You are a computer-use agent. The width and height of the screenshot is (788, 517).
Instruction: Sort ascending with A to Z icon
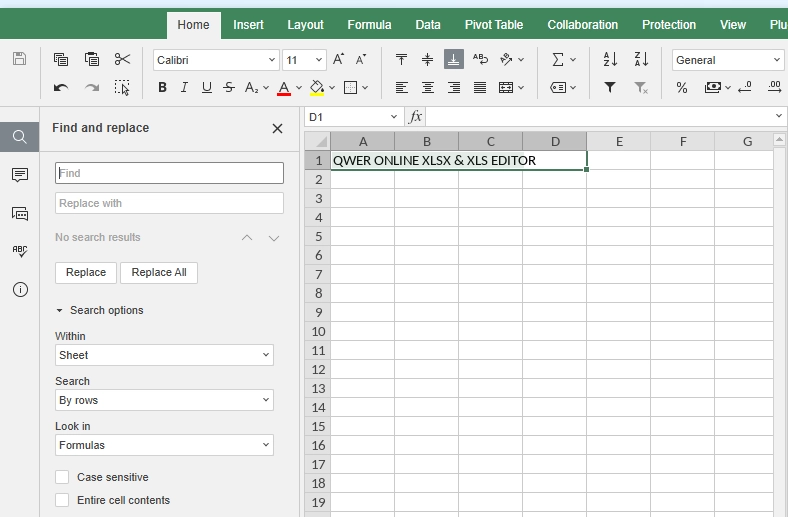click(610, 59)
